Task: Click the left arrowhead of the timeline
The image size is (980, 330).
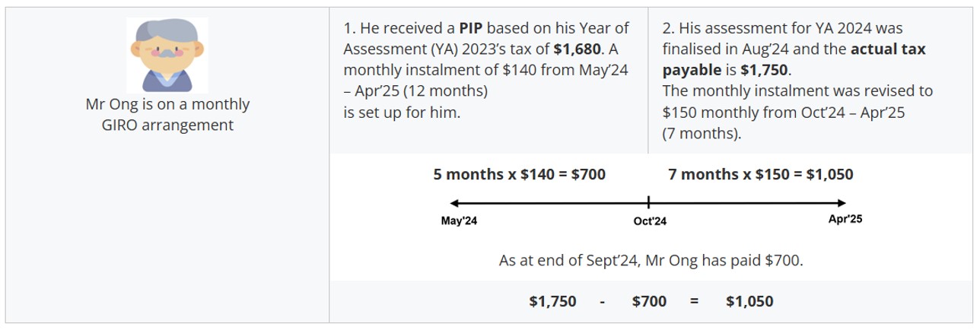Action: [x=454, y=203]
